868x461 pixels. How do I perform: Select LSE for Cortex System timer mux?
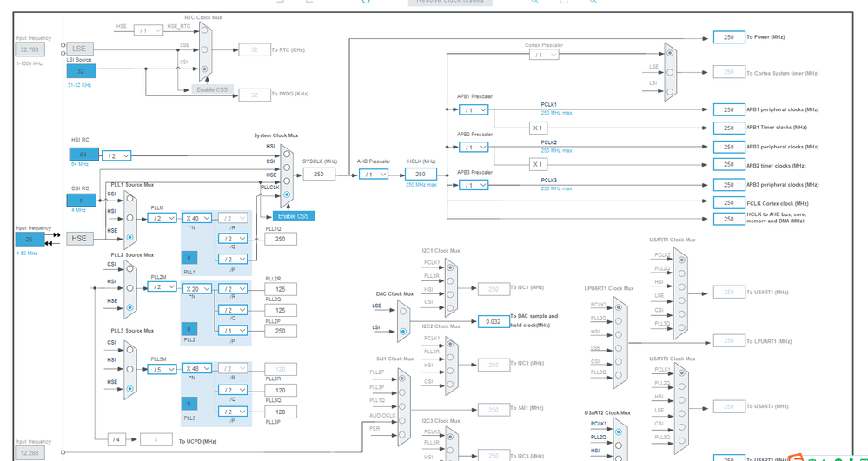(x=670, y=72)
